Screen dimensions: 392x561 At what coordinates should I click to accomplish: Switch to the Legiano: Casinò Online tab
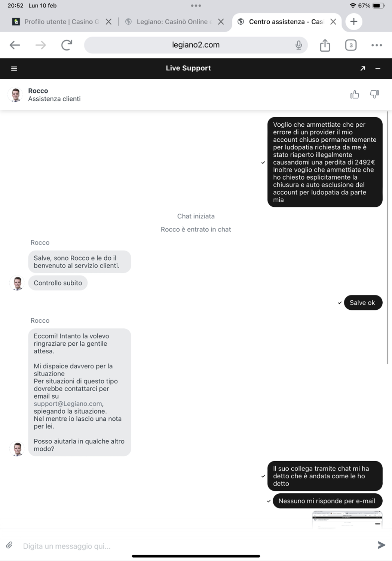point(169,22)
